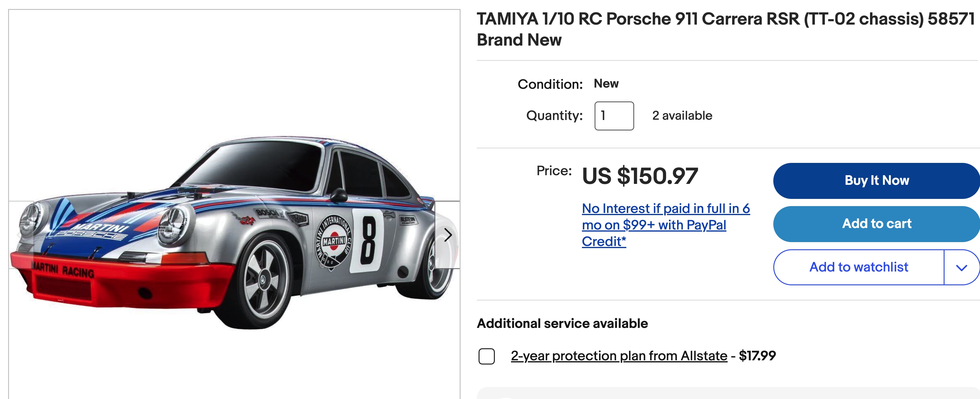The image size is (980, 399).
Task: Click the 'Additional service available' heading
Action: [x=562, y=323]
